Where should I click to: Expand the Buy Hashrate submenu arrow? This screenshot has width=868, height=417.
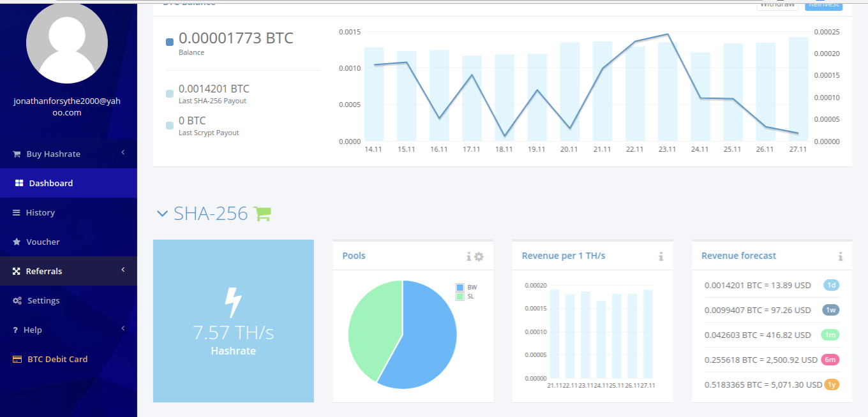click(x=123, y=152)
